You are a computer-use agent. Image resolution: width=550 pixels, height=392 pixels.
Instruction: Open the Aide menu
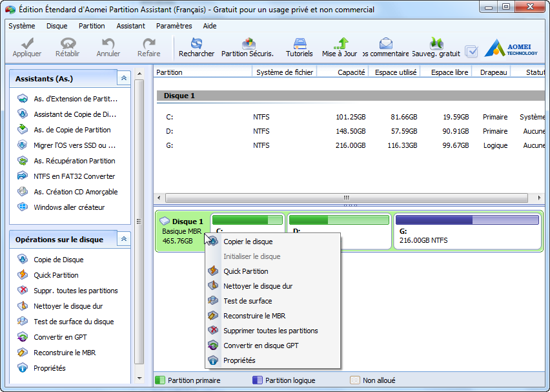click(x=209, y=26)
